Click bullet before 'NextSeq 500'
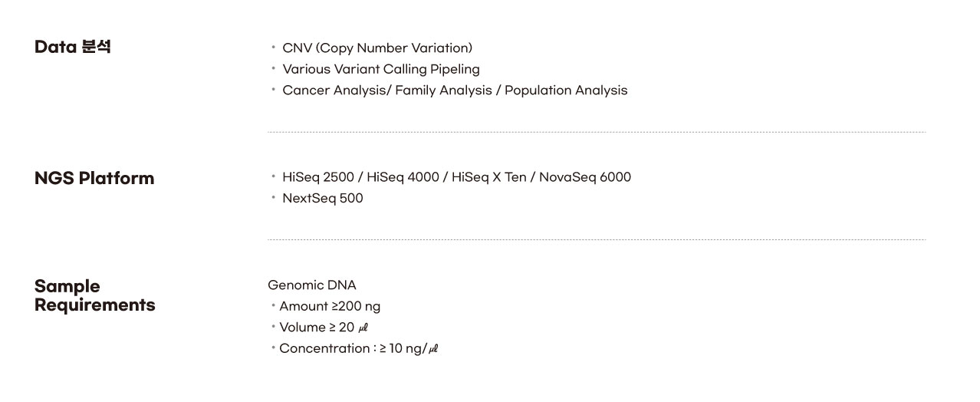980x402 pixels. (x=273, y=197)
